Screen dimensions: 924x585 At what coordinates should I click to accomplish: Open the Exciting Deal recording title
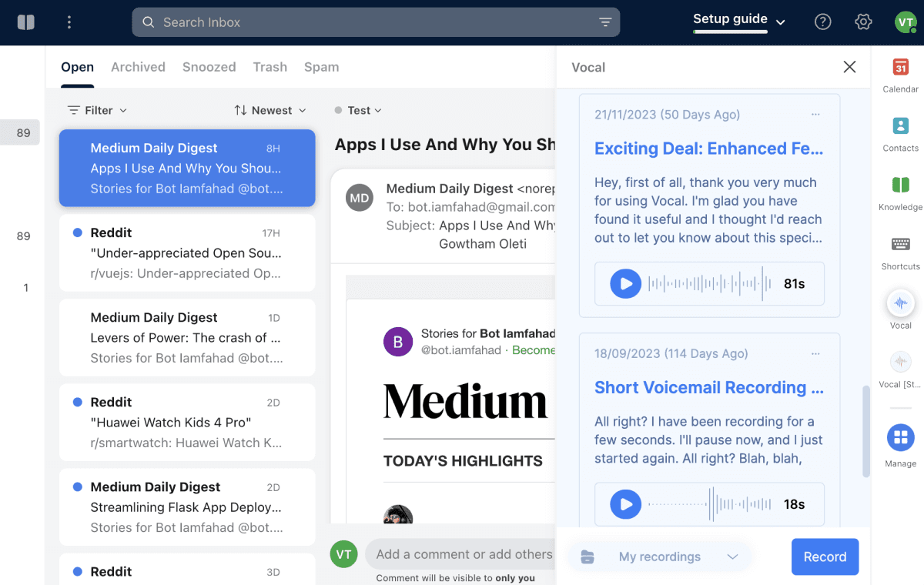pyautogui.click(x=709, y=149)
